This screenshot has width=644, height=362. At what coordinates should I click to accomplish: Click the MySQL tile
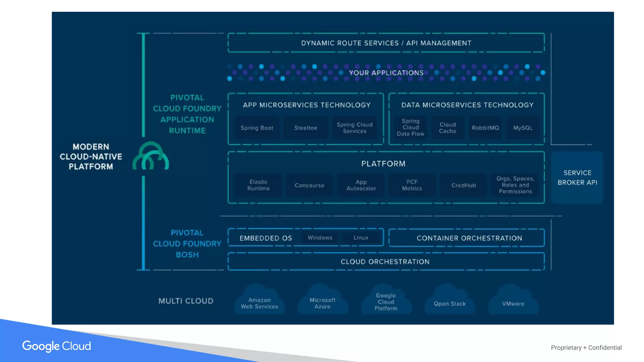523,128
